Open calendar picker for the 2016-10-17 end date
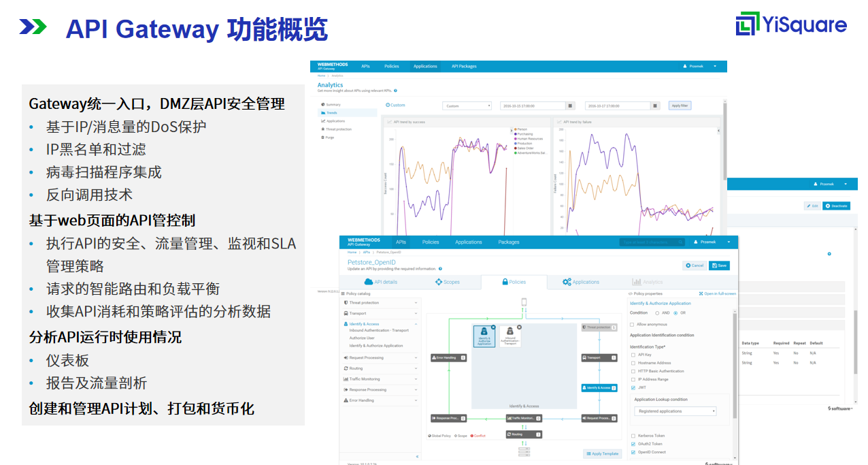 pyautogui.click(x=655, y=106)
